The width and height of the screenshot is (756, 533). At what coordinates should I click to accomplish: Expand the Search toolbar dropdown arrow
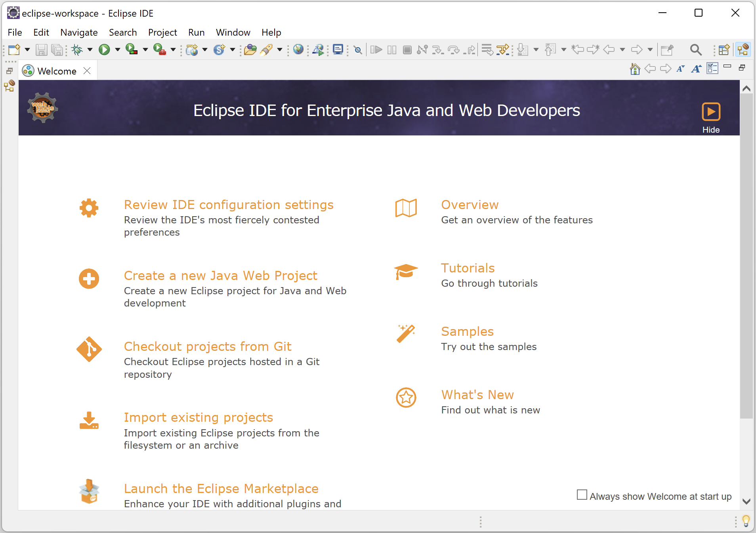(280, 50)
